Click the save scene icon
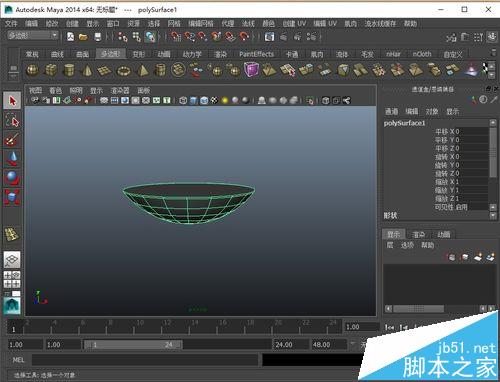The image size is (500, 382). pyautogui.click(x=98, y=37)
